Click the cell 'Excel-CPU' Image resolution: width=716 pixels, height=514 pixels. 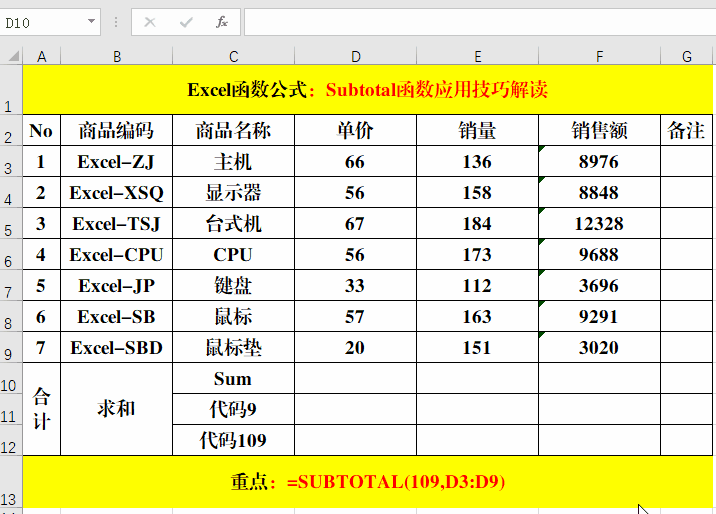pos(116,254)
